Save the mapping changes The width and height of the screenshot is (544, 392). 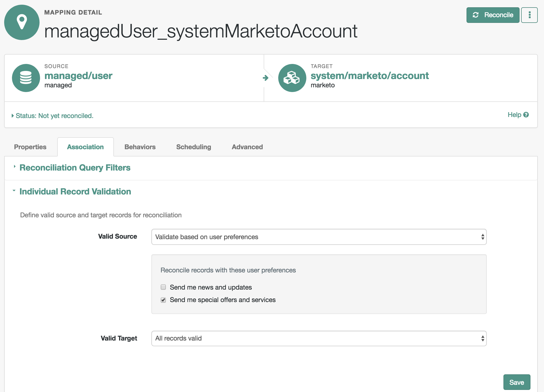click(x=517, y=382)
